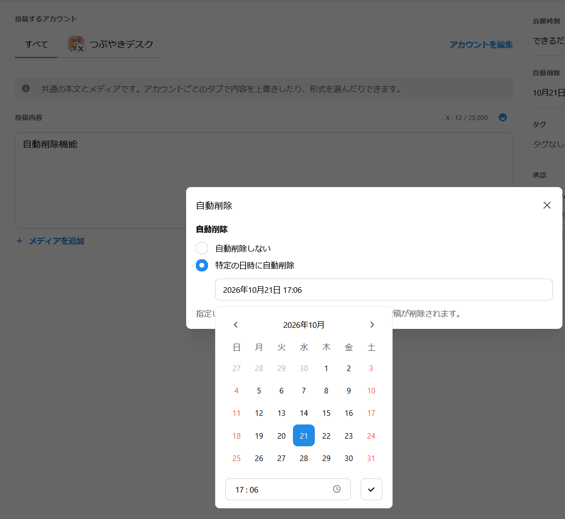Screen dimensions: 565x519
Task: Go to previous month in calendar
Action: click(236, 325)
